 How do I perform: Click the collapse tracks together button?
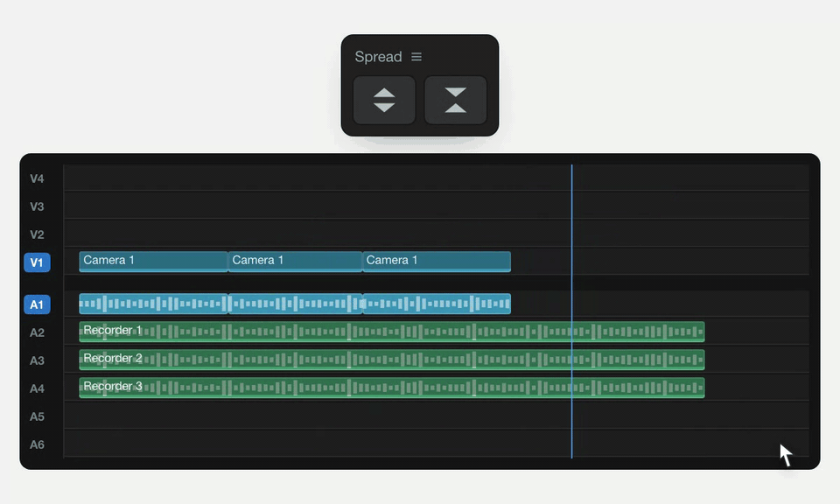click(x=455, y=100)
